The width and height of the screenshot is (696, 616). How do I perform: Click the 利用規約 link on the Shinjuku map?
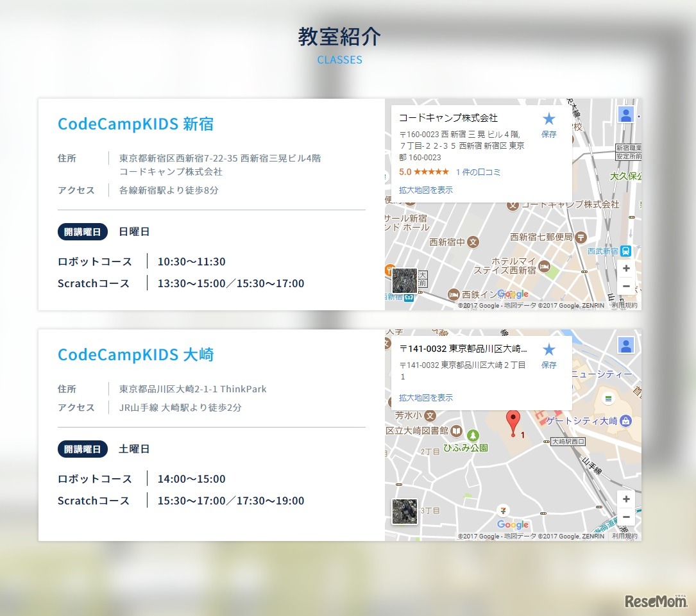coord(624,306)
